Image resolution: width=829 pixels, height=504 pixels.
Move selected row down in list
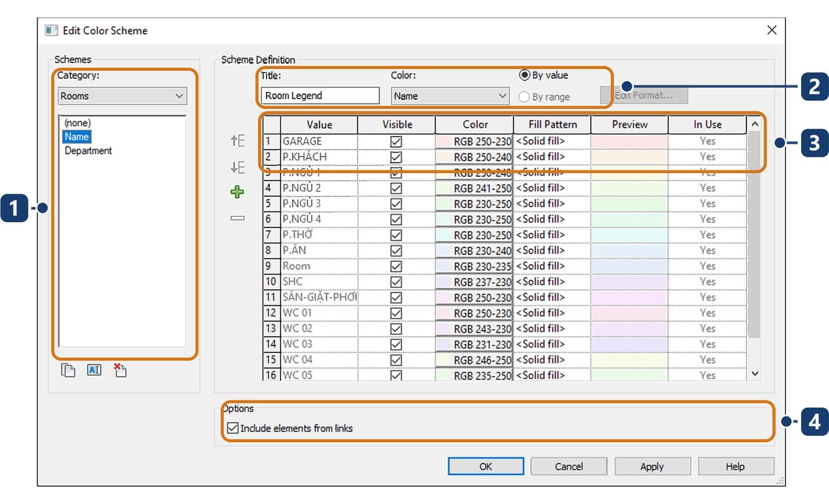point(237,167)
